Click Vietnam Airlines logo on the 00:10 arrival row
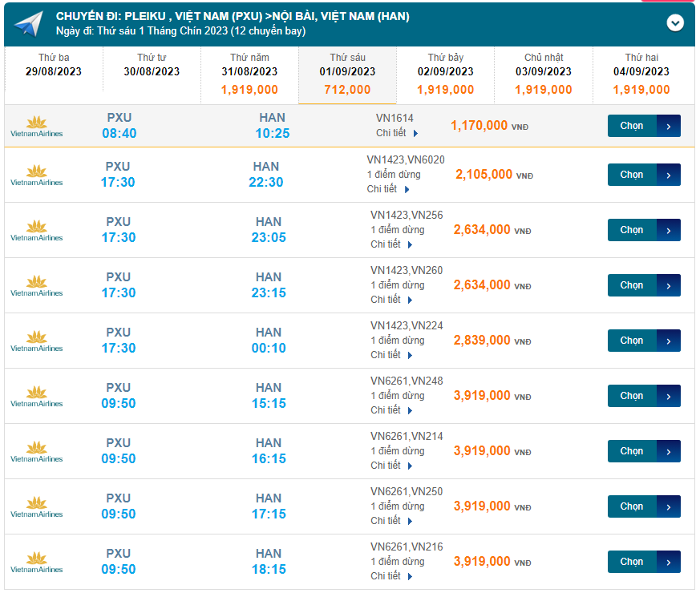This screenshot has width=700, height=597. 36,341
